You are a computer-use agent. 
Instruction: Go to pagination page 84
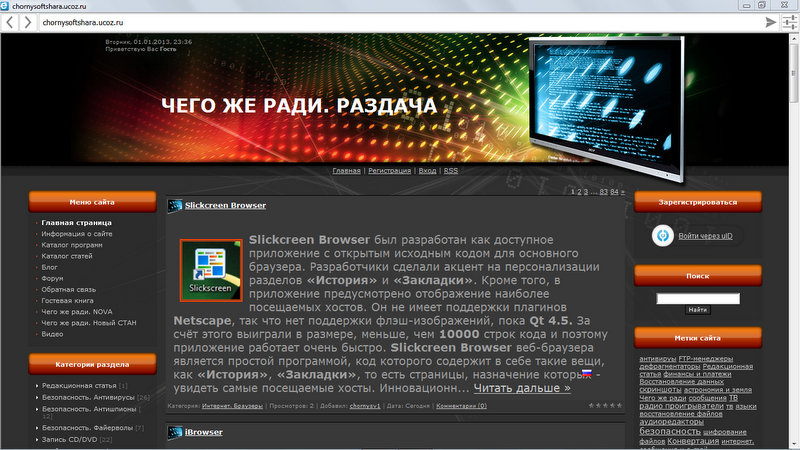(614, 192)
